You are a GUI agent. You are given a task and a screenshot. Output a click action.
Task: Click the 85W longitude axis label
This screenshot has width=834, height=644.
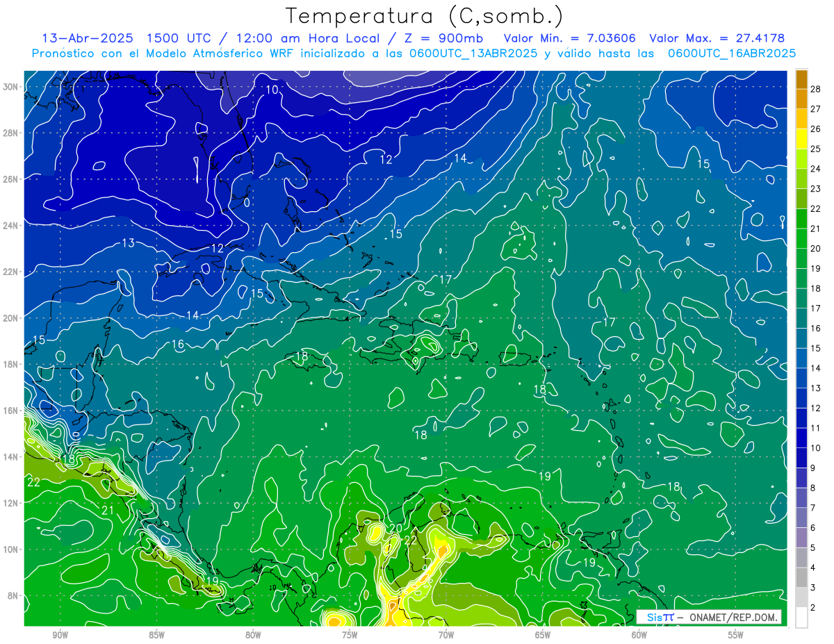(x=156, y=635)
